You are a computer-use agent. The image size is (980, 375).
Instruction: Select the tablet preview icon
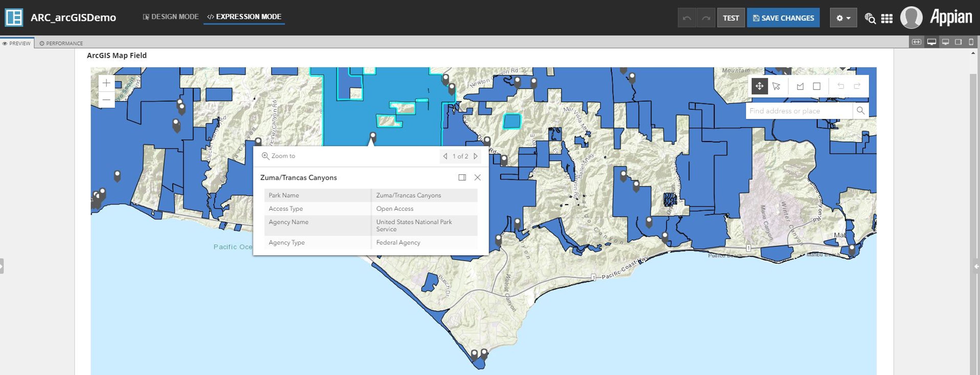(958, 42)
